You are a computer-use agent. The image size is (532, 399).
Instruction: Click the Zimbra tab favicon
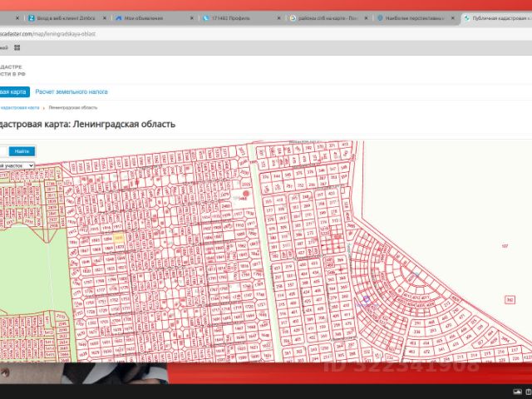point(32,18)
